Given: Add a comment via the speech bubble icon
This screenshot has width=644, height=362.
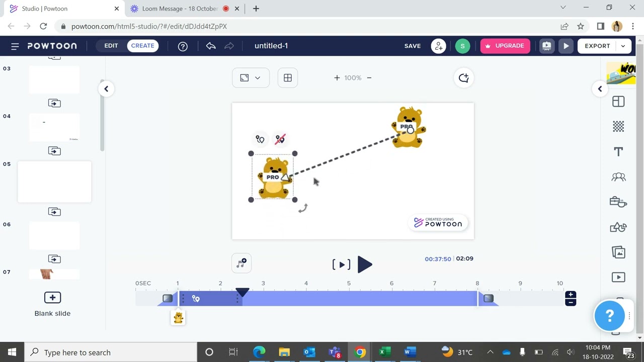Looking at the screenshot, I should pos(463,78).
